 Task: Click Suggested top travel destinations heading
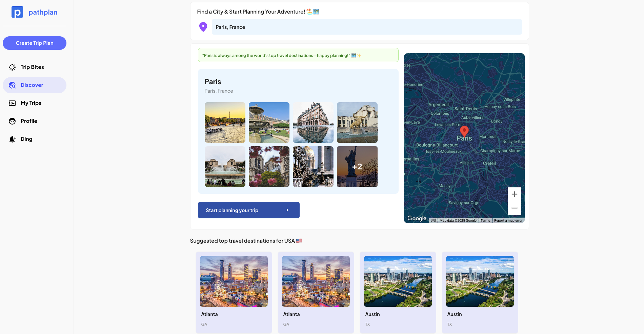[246, 241]
